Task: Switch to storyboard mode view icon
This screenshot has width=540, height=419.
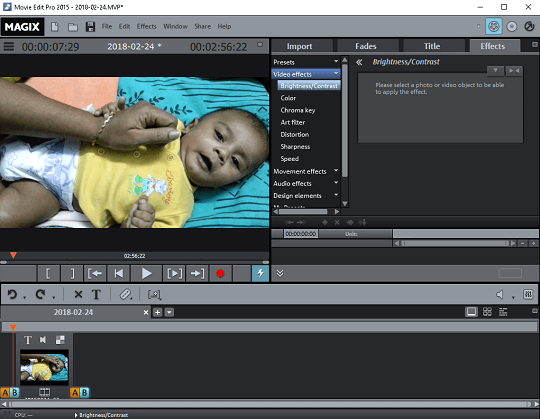Action: [x=471, y=312]
